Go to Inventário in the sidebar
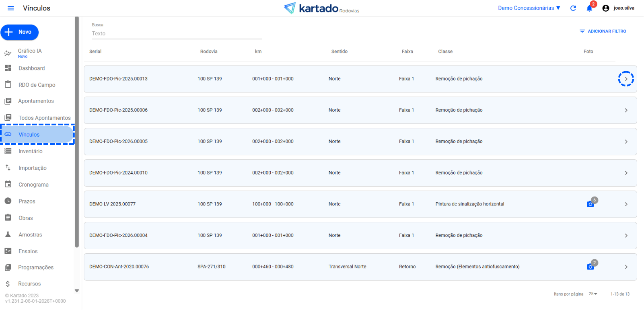 (x=31, y=151)
